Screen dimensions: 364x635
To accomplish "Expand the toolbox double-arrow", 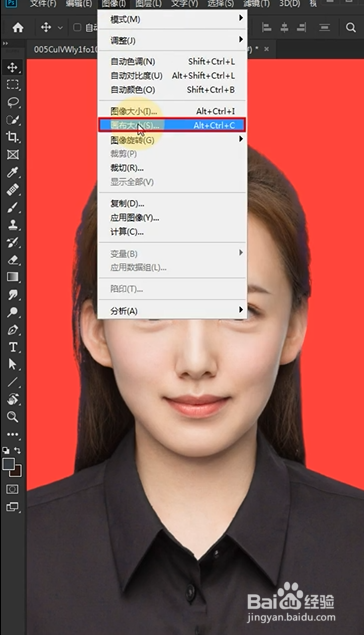I will (x=5, y=43).
